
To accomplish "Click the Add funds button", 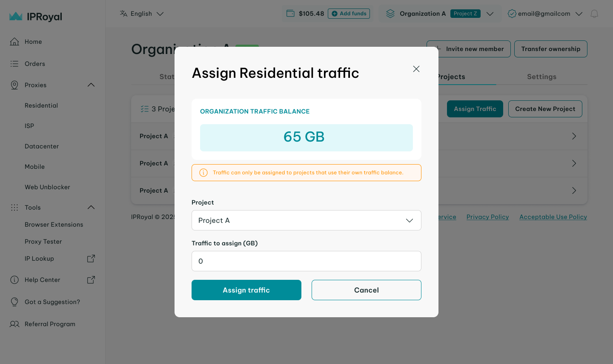I will click(349, 14).
